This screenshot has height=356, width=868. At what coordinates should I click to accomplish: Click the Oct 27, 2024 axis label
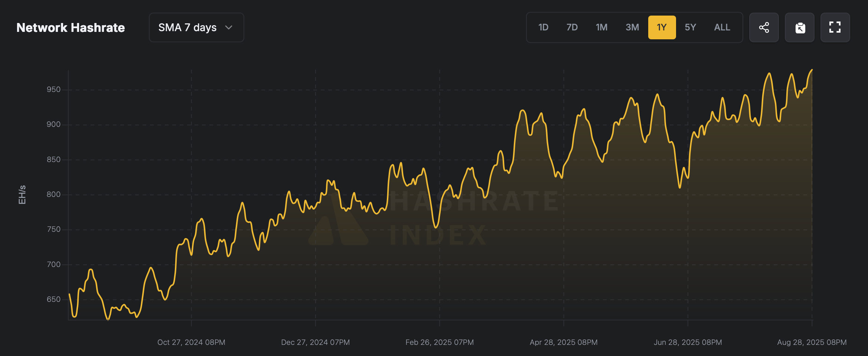[191, 342]
